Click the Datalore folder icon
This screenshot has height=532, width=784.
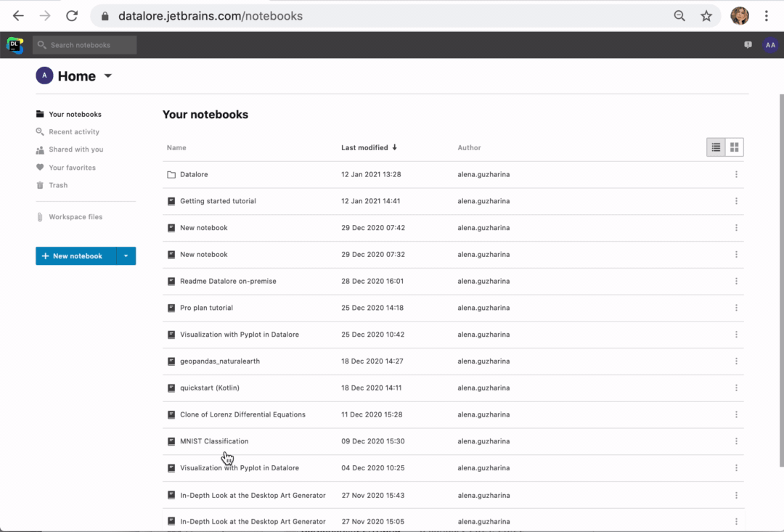pyautogui.click(x=171, y=174)
